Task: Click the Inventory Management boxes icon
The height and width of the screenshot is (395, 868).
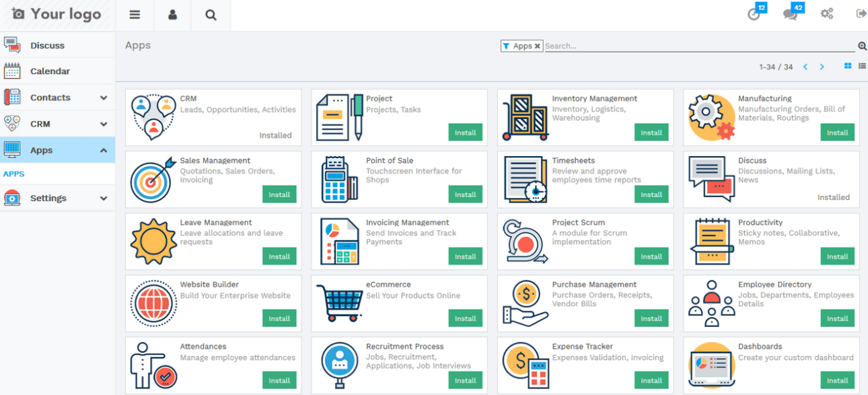Action: (526, 117)
